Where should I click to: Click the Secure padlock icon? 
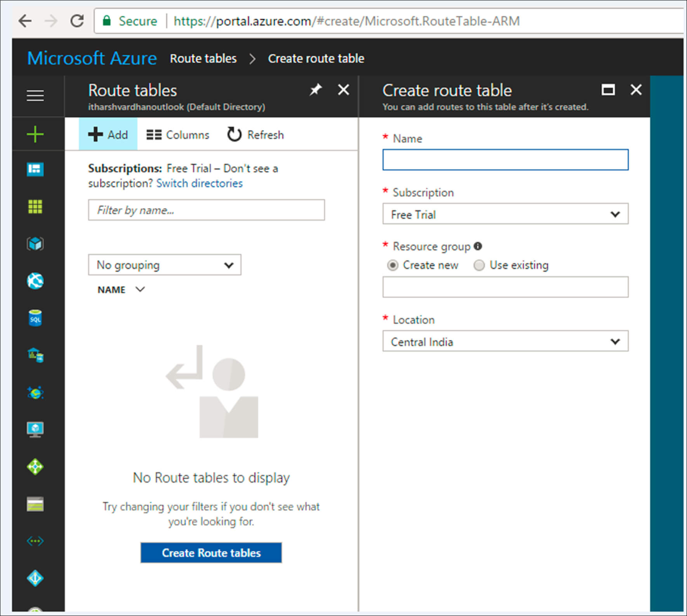[x=106, y=21]
